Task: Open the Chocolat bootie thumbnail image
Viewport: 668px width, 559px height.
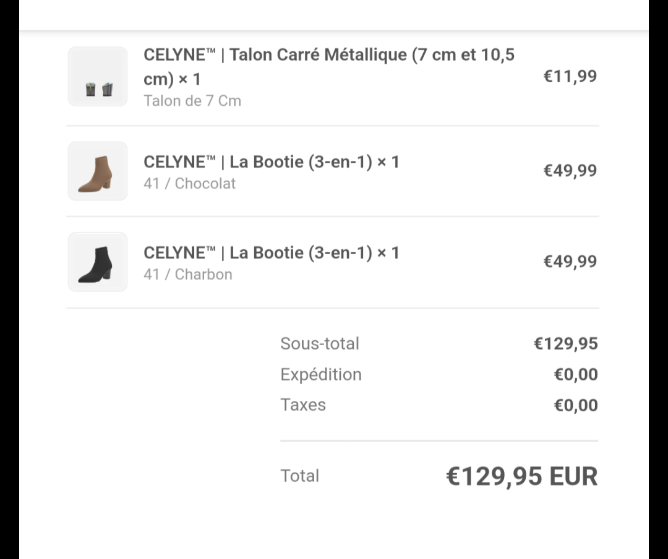Action: coord(98,171)
